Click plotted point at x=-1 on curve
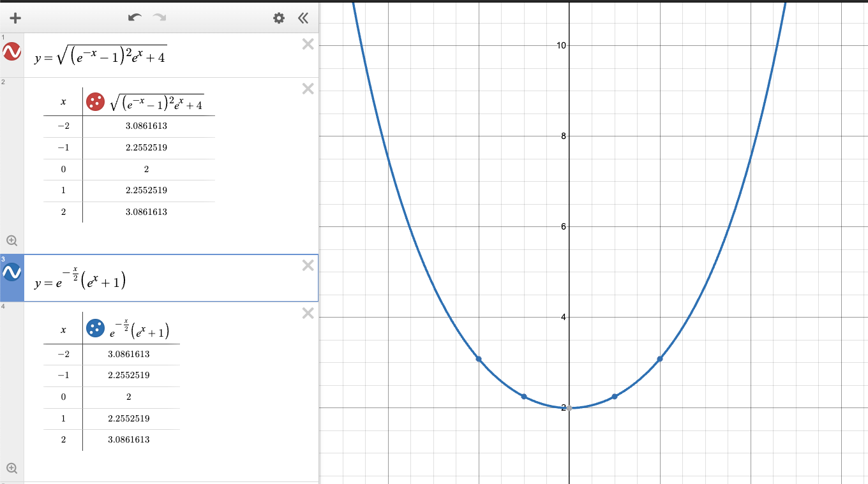868x484 pixels. pos(524,397)
